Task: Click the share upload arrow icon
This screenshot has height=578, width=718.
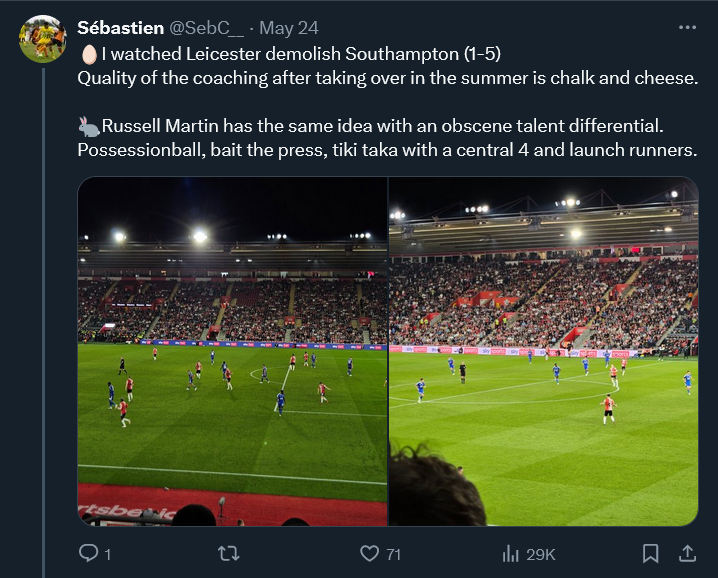Action: (x=688, y=553)
